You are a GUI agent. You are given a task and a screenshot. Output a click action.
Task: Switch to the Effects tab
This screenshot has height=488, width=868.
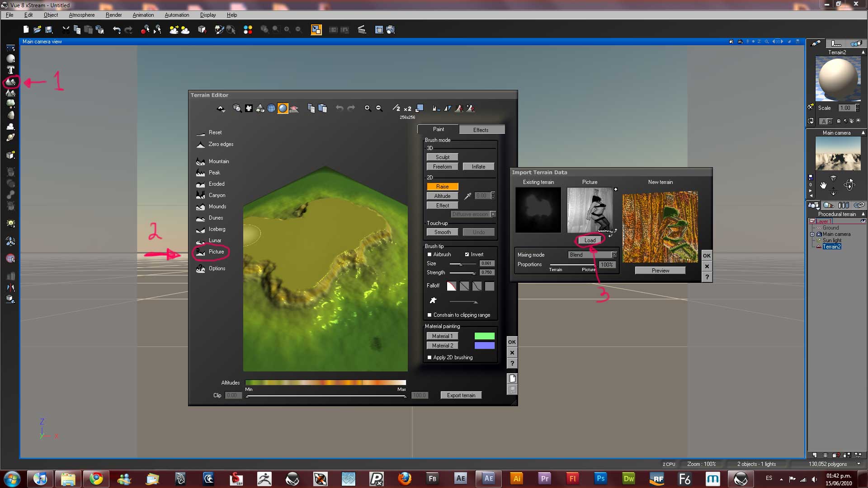(481, 130)
